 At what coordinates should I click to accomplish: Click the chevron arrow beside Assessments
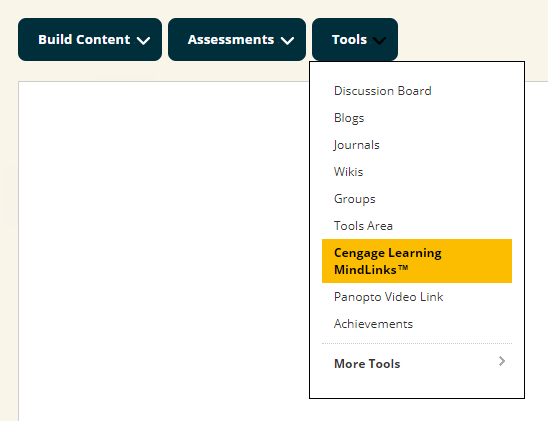pos(287,41)
